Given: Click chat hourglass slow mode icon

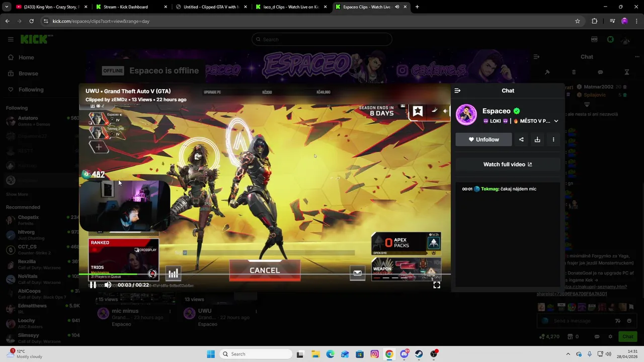Looking at the screenshot, I should point(627,72).
